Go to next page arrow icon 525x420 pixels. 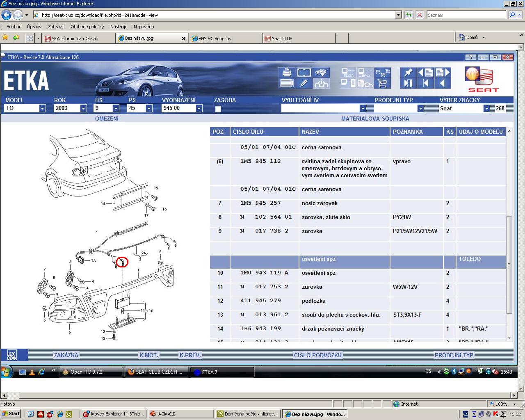[x=443, y=73]
